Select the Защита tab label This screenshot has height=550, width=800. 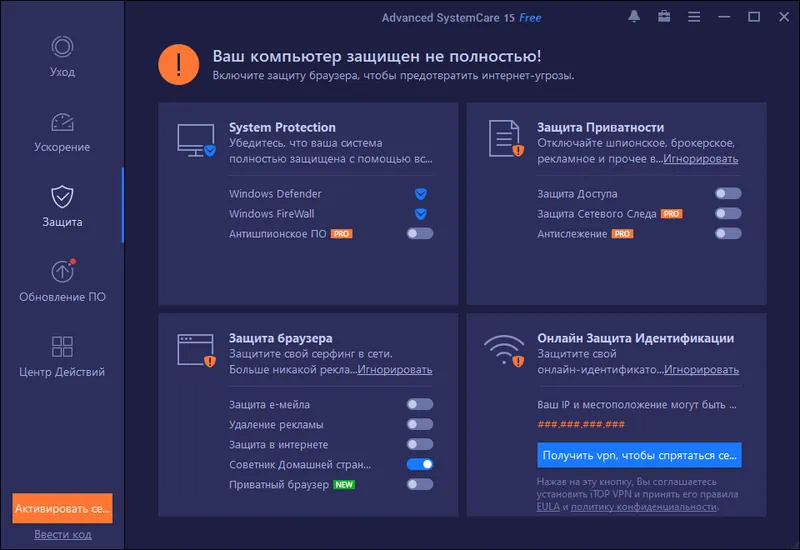62,222
